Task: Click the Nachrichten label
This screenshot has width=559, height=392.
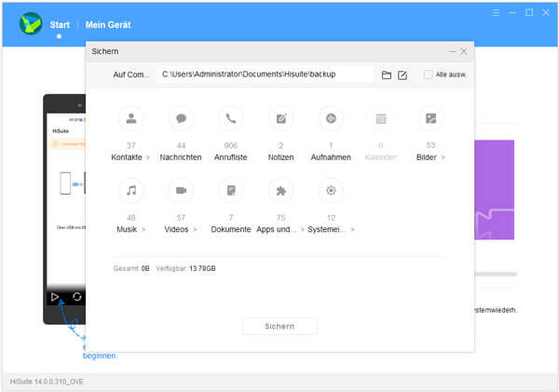Action: click(x=181, y=157)
